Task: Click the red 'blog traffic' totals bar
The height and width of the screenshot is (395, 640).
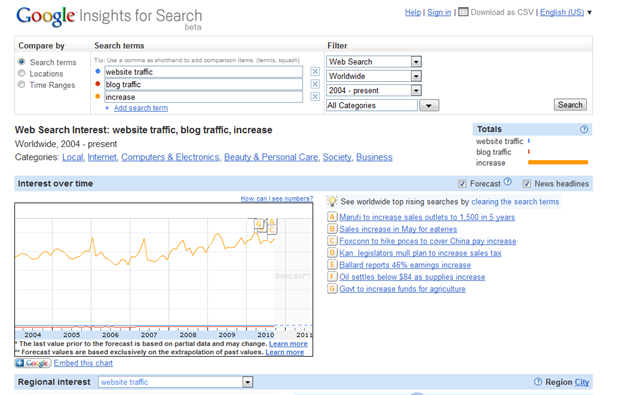Action: pyautogui.click(x=529, y=151)
